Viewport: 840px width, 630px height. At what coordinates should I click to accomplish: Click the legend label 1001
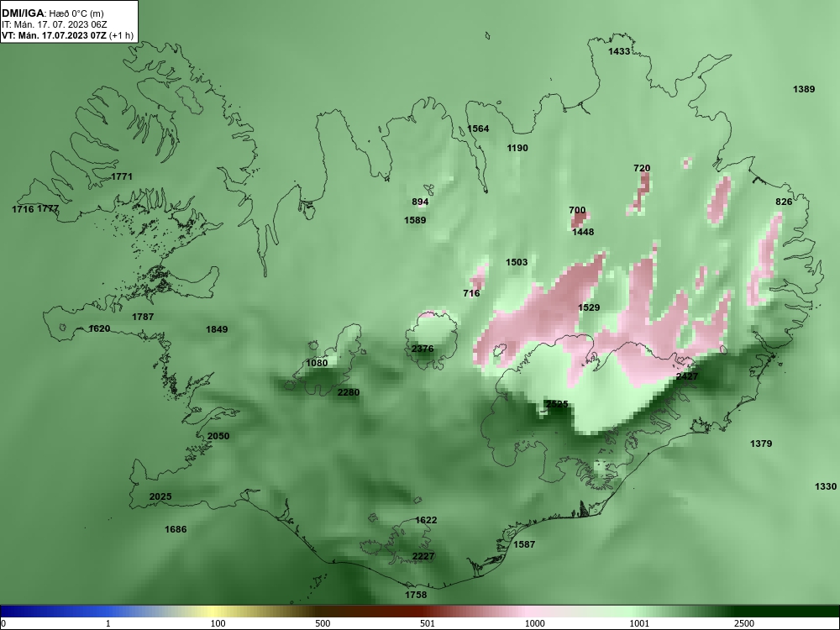point(639,623)
